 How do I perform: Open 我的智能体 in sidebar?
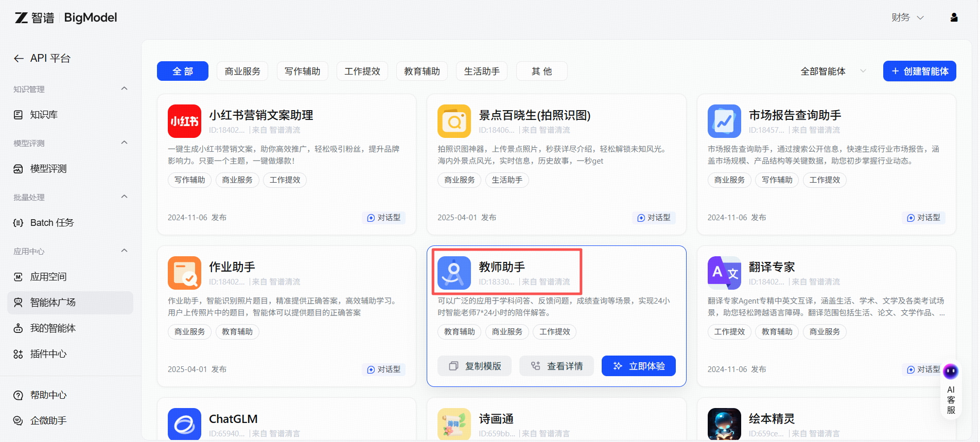(x=53, y=328)
